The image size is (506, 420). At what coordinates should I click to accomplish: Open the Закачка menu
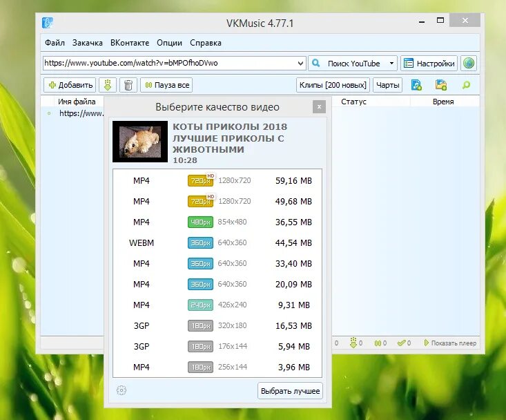(x=87, y=43)
